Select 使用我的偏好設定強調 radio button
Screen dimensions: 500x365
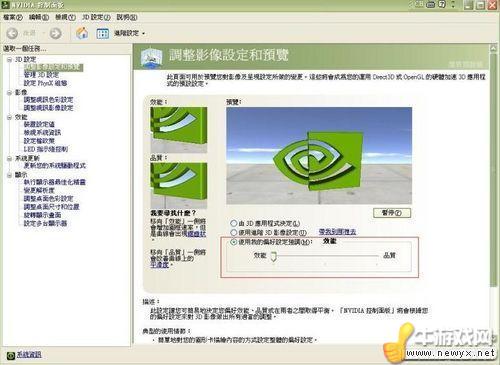(x=234, y=242)
